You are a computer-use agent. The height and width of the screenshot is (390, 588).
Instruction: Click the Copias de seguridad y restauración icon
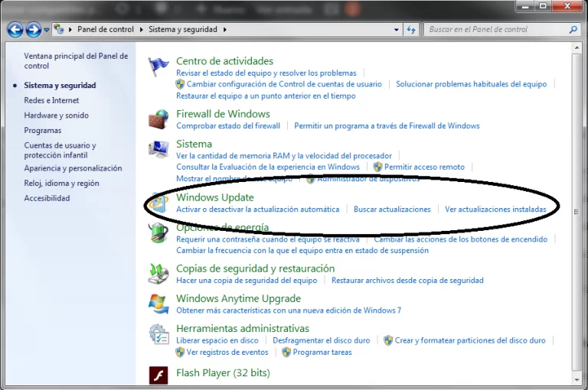(158, 274)
